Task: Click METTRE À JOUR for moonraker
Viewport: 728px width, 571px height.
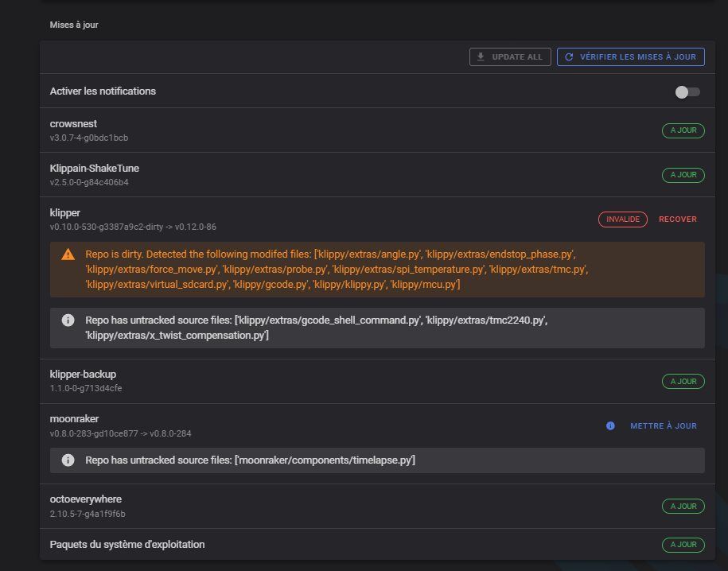Action: [x=663, y=426]
